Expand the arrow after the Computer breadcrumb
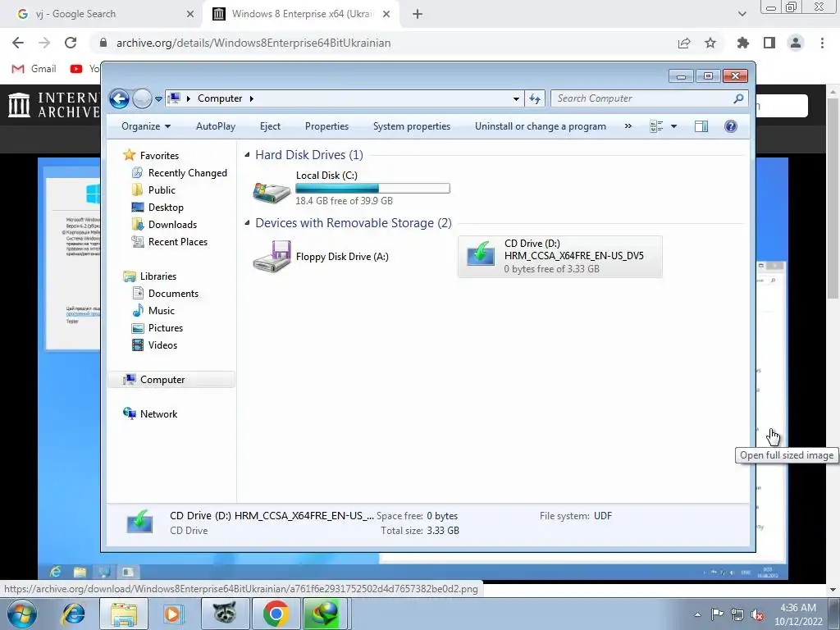This screenshot has width=840, height=630. (x=251, y=98)
